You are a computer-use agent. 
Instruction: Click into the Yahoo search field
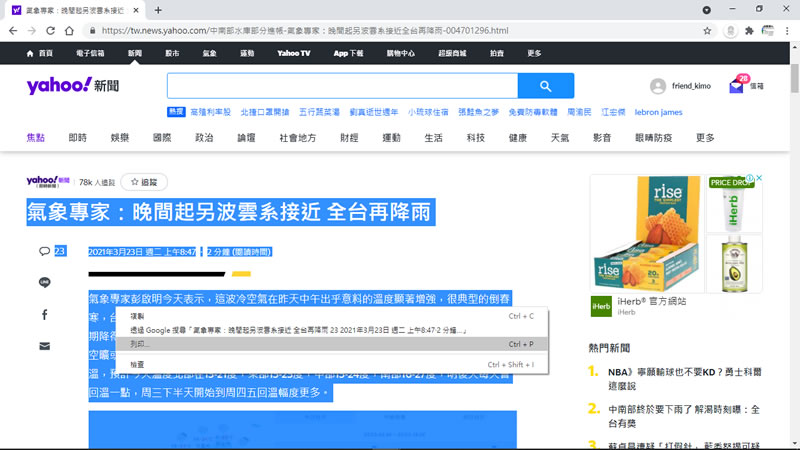[x=342, y=86]
